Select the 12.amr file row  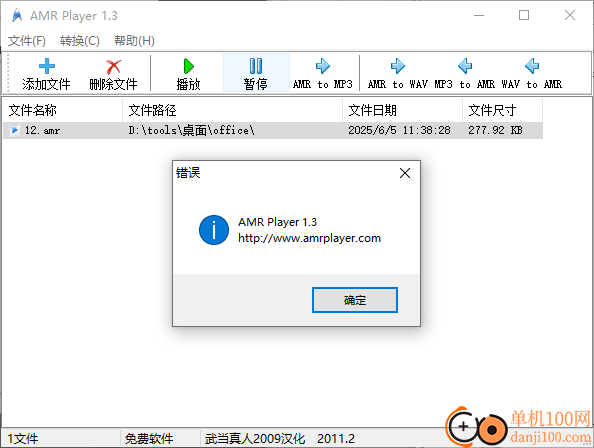pyautogui.click(x=273, y=130)
